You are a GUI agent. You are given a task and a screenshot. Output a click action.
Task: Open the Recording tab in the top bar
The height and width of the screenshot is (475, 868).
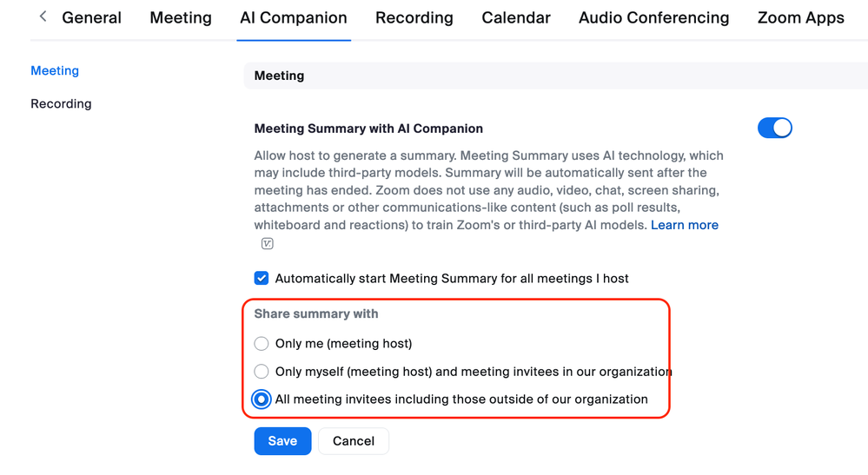[x=414, y=18]
